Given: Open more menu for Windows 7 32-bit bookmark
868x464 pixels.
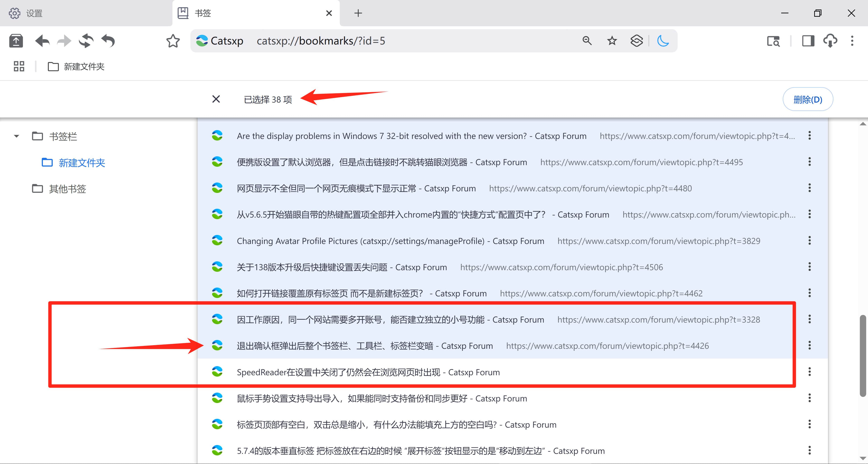Looking at the screenshot, I should (809, 136).
